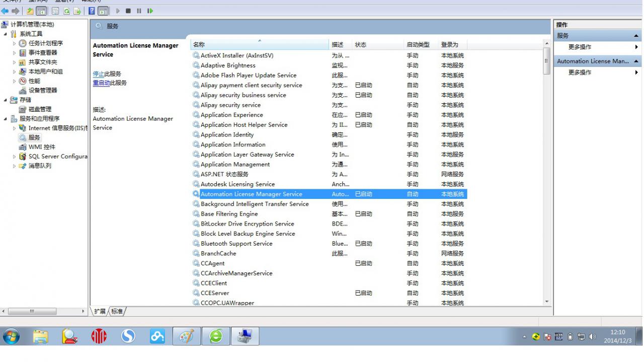Select the 服务 node in the tree
644x362 pixels.
(x=34, y=137)
